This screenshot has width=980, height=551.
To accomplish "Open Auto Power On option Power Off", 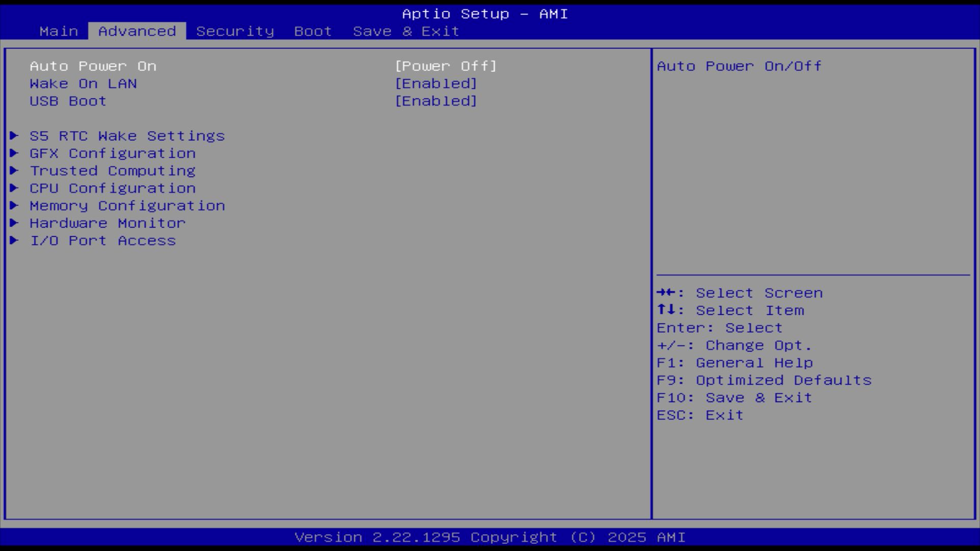I will pyautogui.click(x=446, y=66).
